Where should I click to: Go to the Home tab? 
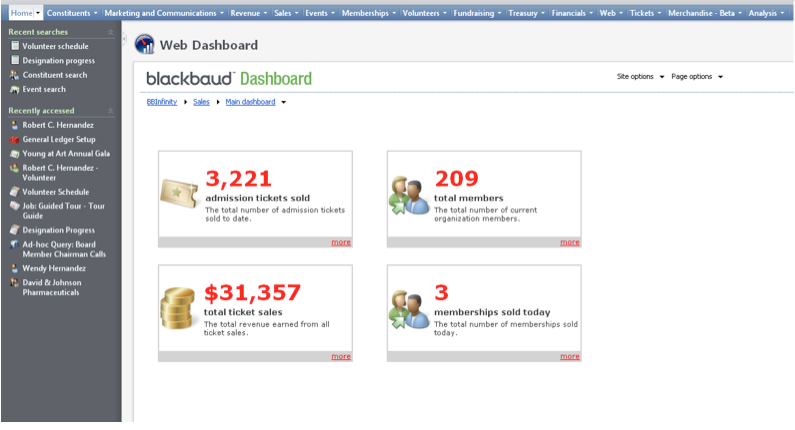21,13
